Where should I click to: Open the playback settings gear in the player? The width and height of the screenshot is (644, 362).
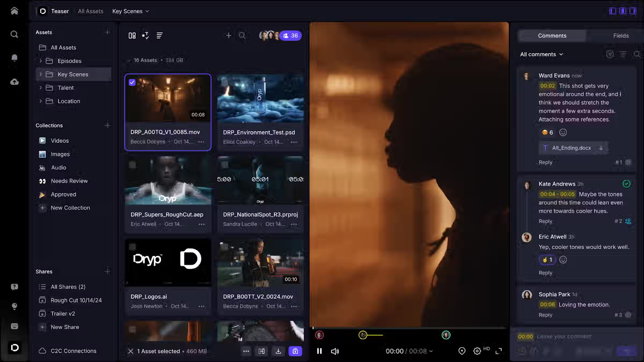pyautogui.click(x=477, y=351)
